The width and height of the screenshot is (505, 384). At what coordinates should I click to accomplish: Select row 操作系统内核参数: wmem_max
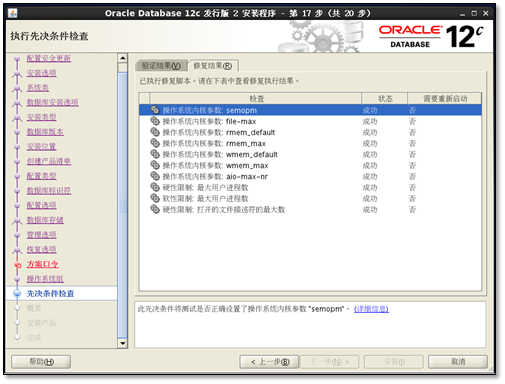pos(310,165)
